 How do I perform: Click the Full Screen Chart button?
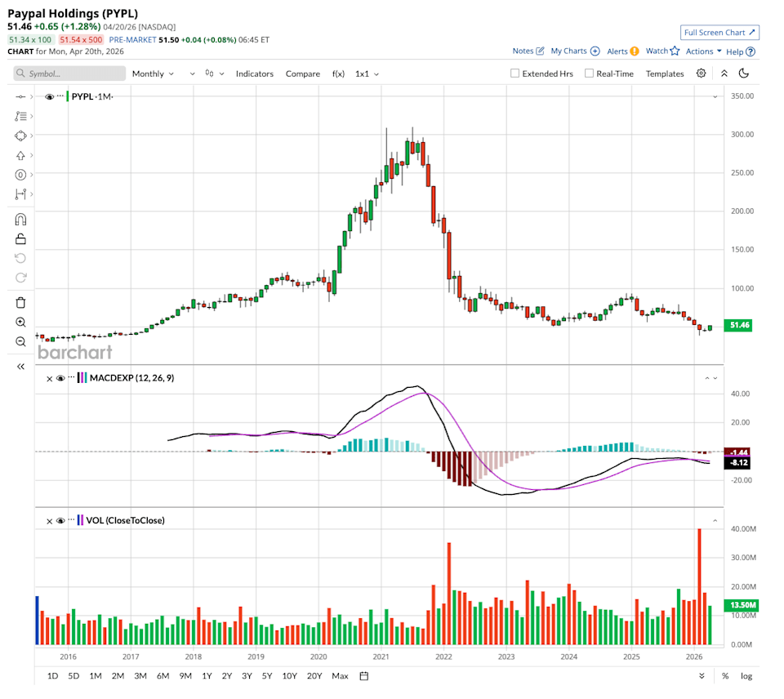[719, 32]
